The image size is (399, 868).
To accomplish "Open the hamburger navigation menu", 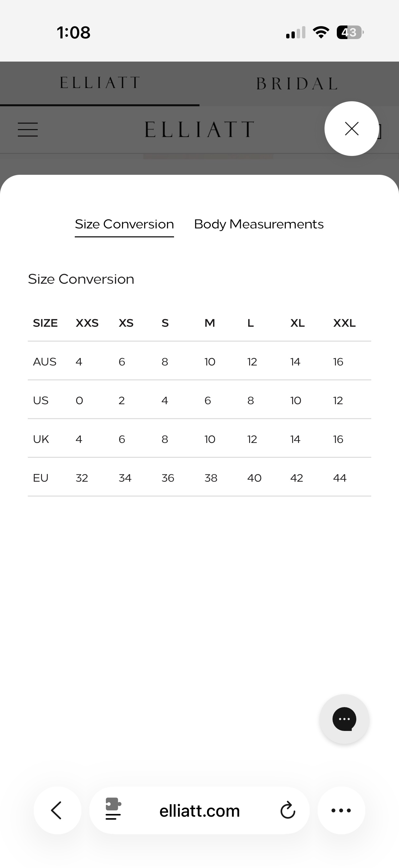I will pyautogui.click(x=27, y=129).
